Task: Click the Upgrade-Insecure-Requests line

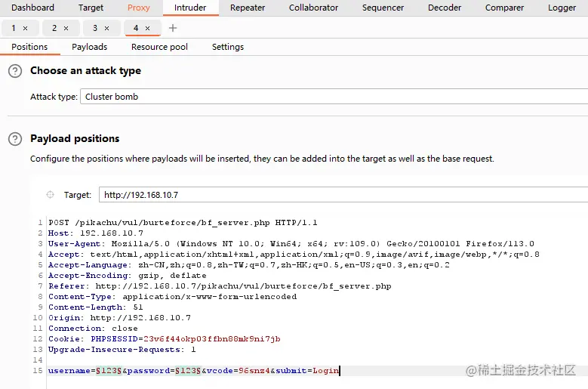Action: (122, 349)
